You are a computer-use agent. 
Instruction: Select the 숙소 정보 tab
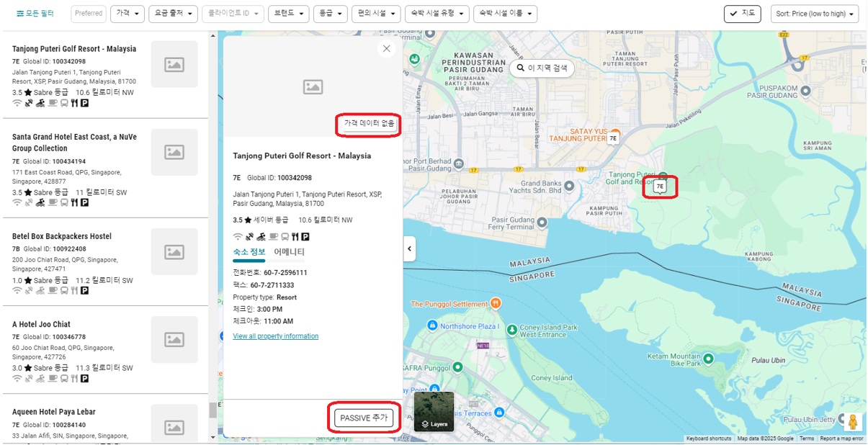pos(249,252)
